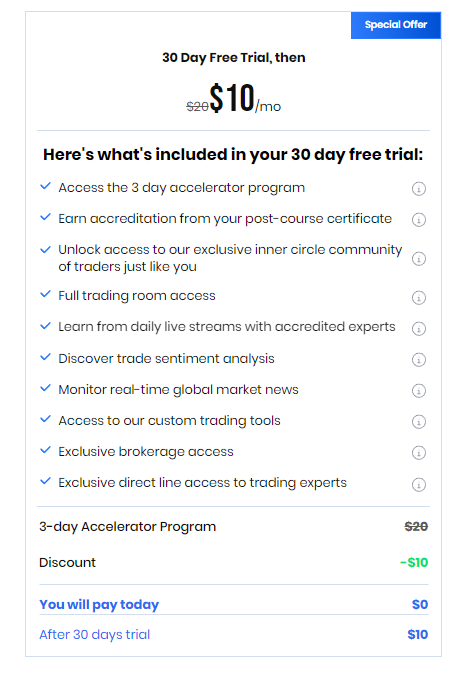Select the $10/mo price text

(x=245, y=98)
